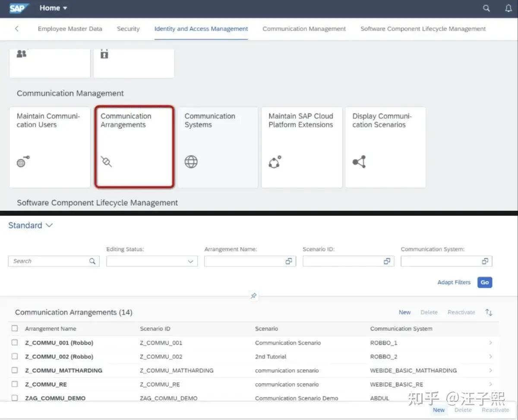Check the Z_COMMU_RE row

[15, 384]
